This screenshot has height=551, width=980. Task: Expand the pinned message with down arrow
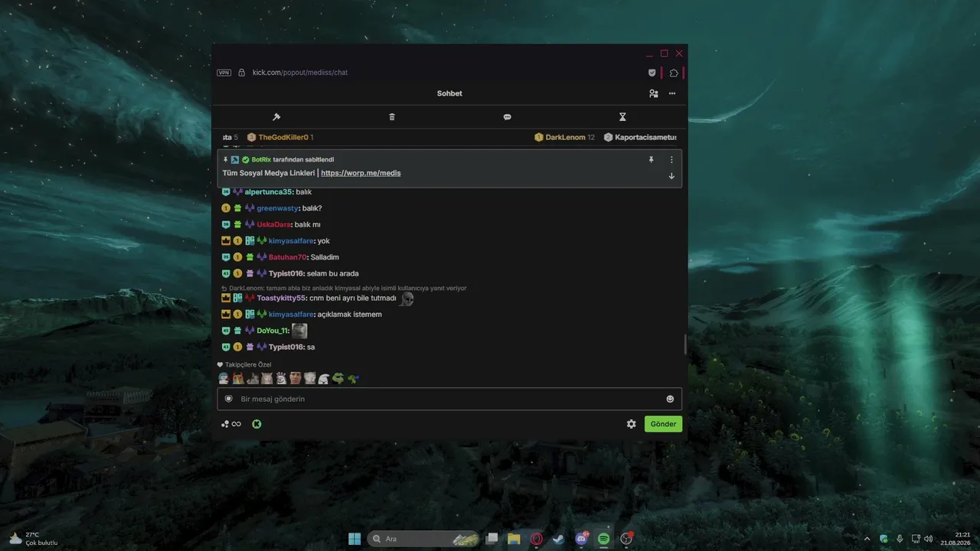point(671,176)
